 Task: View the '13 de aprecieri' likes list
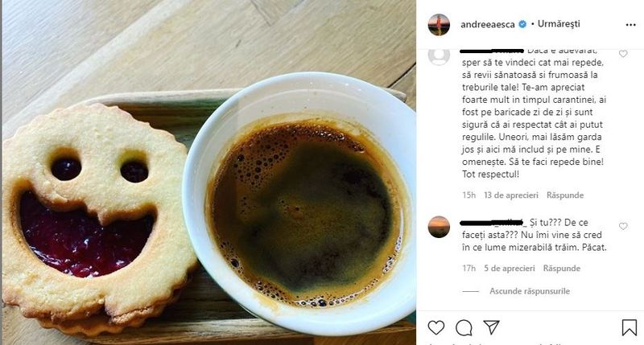pos(511,195)
